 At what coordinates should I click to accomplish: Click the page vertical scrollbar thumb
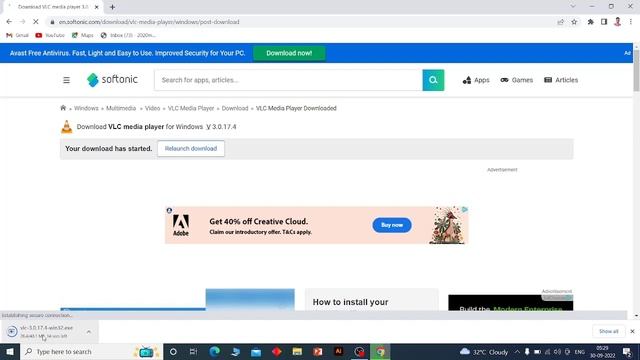(x=636, y=70)
